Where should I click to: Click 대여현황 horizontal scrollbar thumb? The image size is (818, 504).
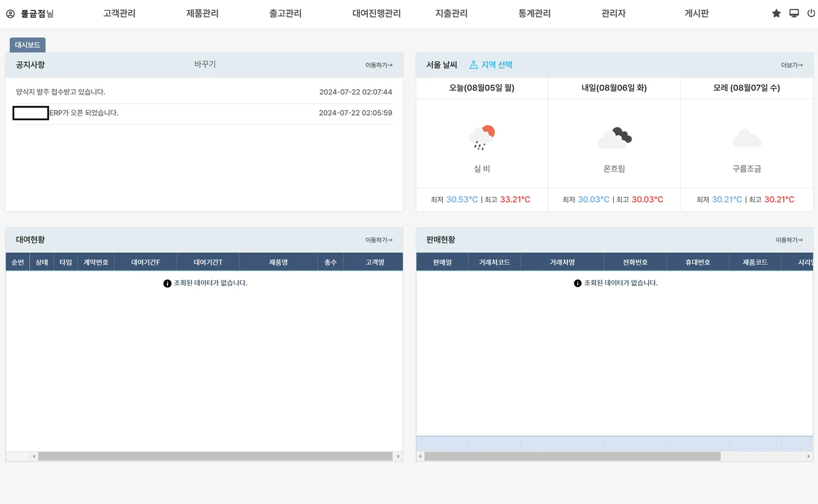[215, 456]
